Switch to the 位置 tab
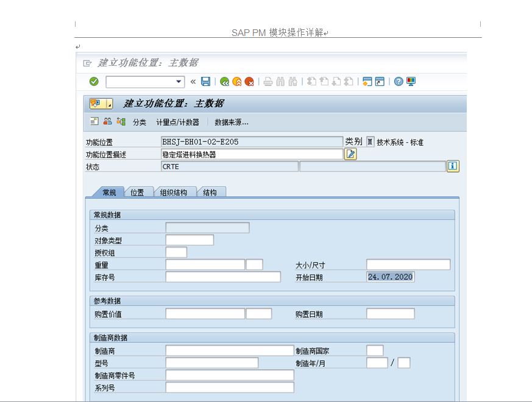 [x=137, y=193]
